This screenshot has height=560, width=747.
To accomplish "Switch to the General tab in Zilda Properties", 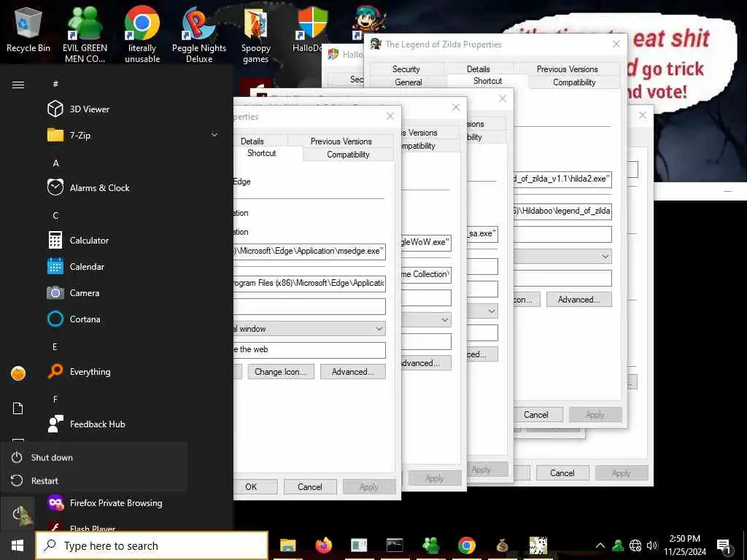I will (x=409, y=82).
